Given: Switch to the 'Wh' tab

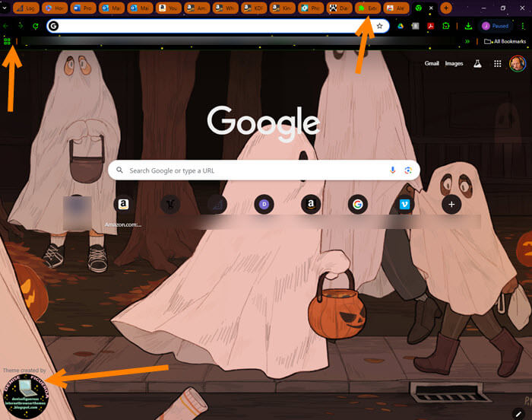Looking at the screenshot, I should pyautogui.click(x=225, y=8).
